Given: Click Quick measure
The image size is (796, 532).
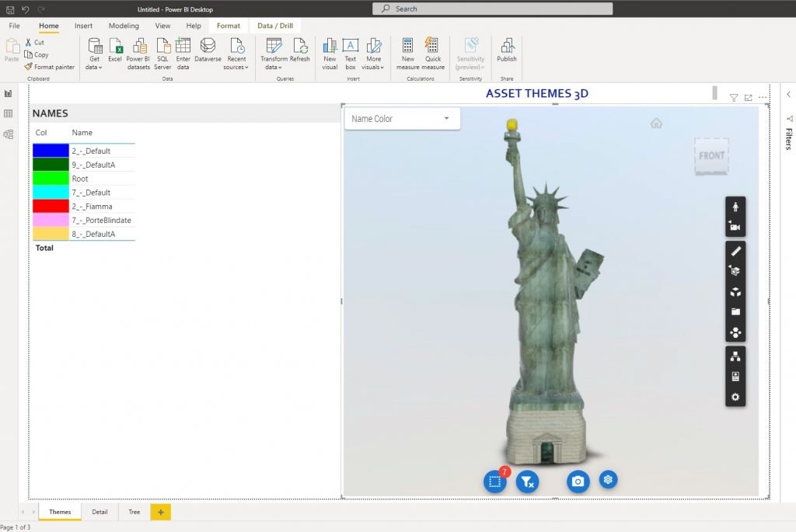Looking at the screenshot, I should pos(432,54).
